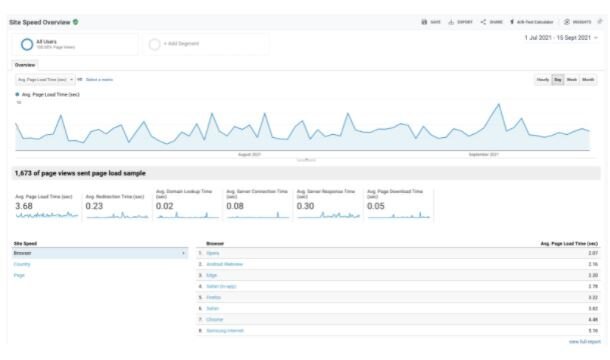This screenshot has width=610, height=360.
Task: Switch chart to Month view
Action: [588, 80]
